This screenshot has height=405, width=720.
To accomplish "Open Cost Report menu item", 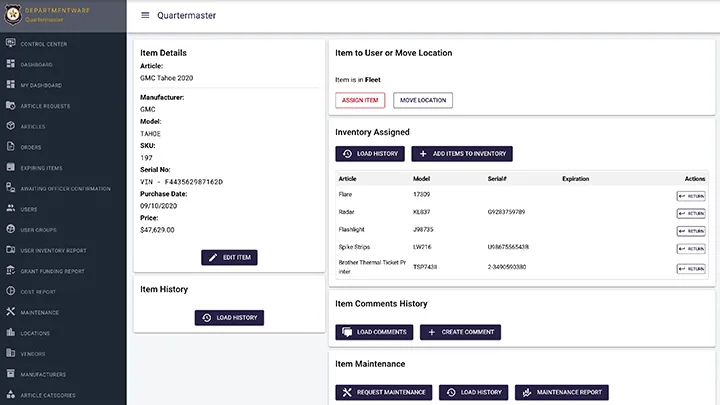I will click(x=38, y=292).
